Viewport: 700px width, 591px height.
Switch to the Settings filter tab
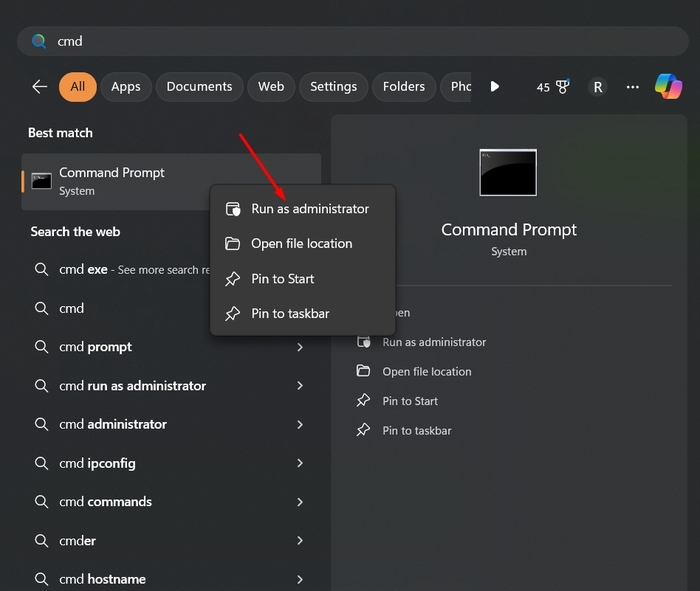333,87
